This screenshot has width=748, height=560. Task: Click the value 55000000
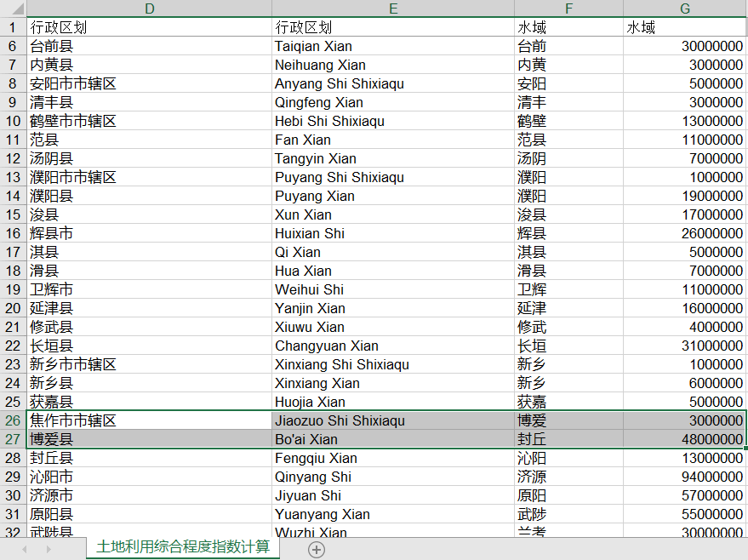point(685,514)
